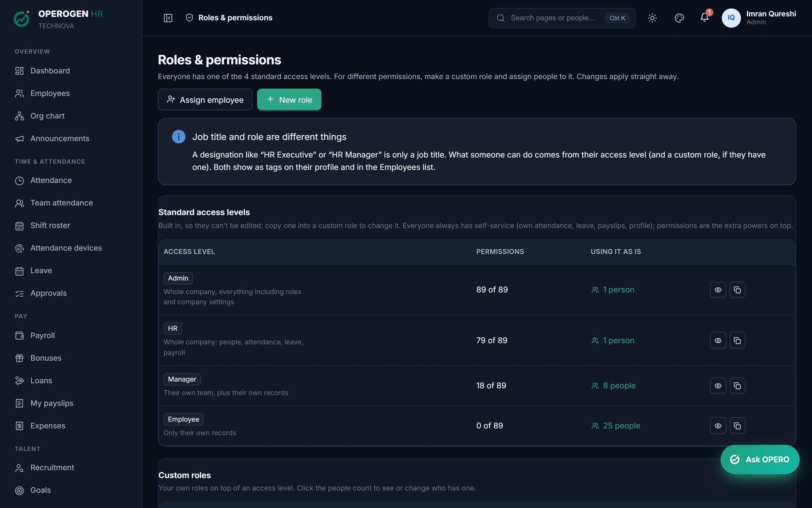Show the 8 people using Manager
The height and width of the screenshot is (508, 812).
tap(613, 386)
